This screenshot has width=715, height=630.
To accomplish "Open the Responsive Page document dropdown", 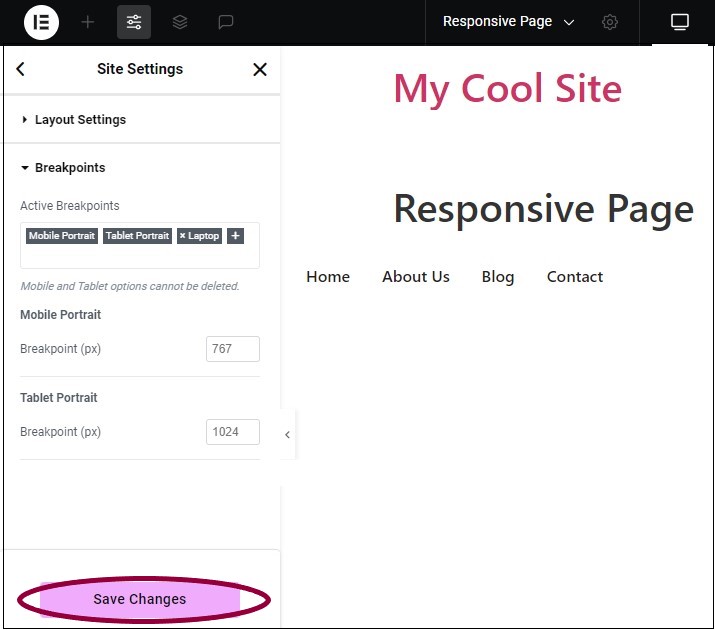I will point(508,22).
